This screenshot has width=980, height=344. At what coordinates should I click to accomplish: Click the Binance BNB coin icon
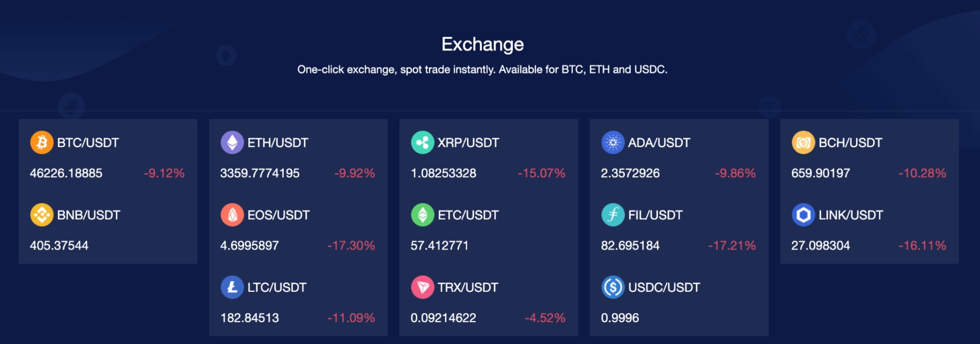coord(42,215)
